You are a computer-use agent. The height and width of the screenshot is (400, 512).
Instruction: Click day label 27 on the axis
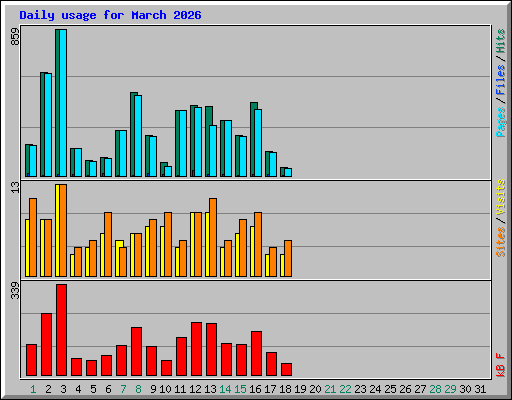[420, 389]
